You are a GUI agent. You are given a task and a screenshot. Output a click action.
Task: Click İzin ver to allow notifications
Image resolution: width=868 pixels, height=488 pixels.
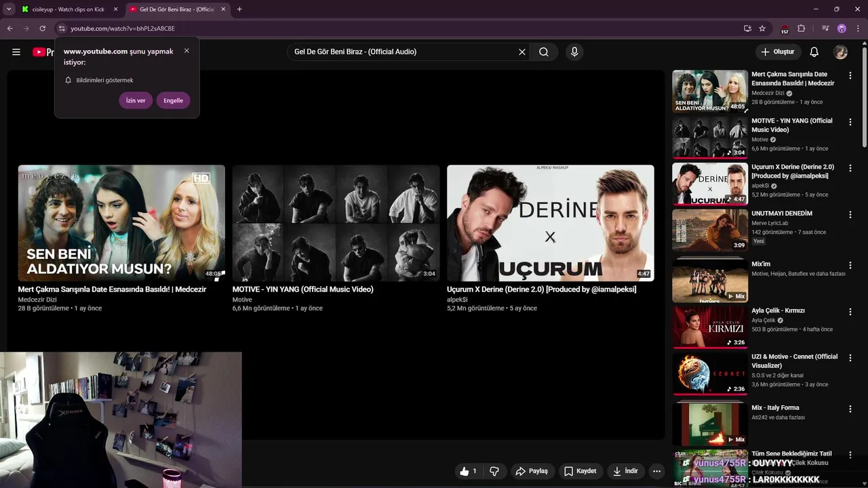tap(136, 100)
